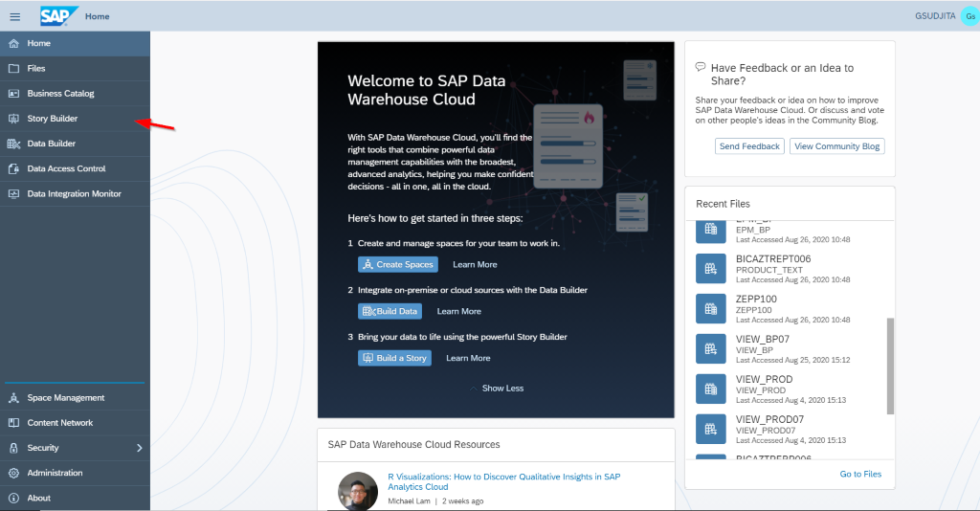The image size is (980, 511).
Task: Click the GSUDJITA username
Action: coord(935,16)
